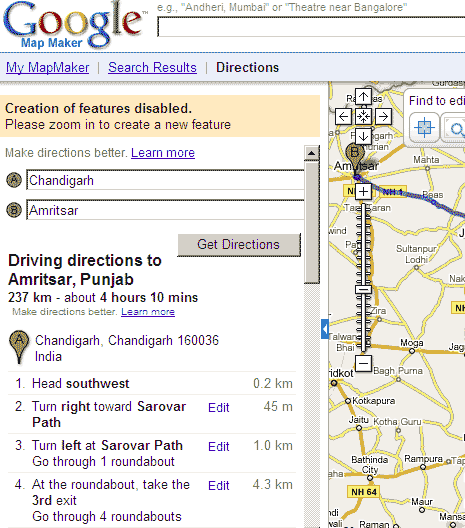Pan the map down arrow

pos(363,136)
